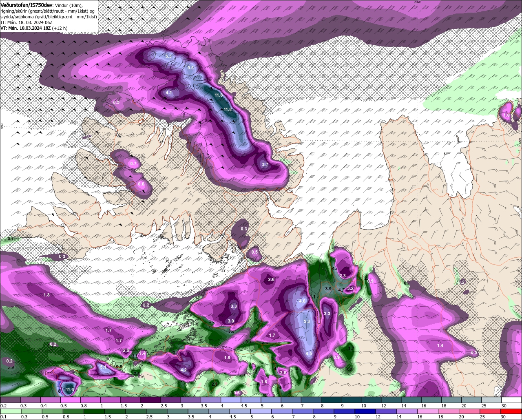Select the dark teal 8 swatch in the upper legend
This screenshot has height=420, width=522.
[x=331, y=400]
